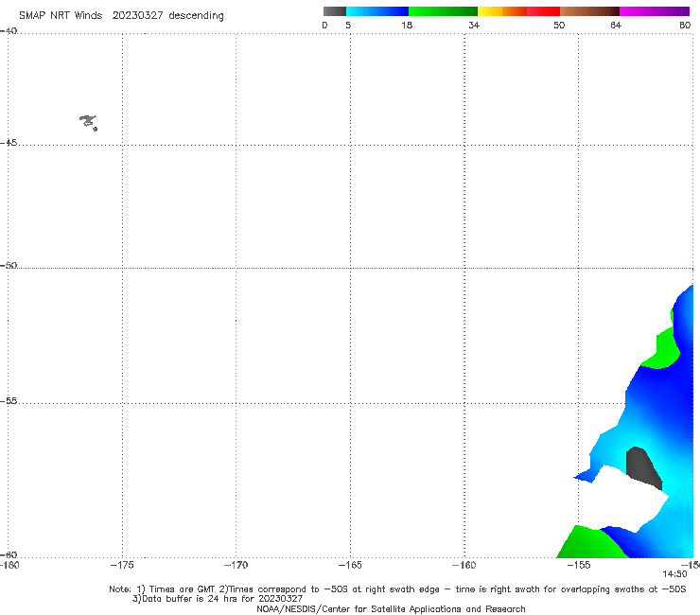The height and width of the screenshot is (615, 700).
Task: Click the dark gray low-wind patch in the swath
Action: tap(641, 466)
